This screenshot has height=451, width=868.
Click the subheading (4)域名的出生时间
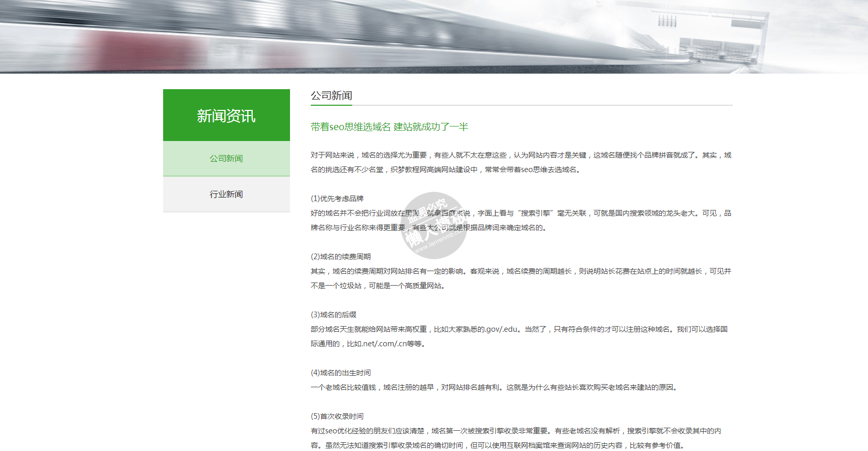(341, 373)
